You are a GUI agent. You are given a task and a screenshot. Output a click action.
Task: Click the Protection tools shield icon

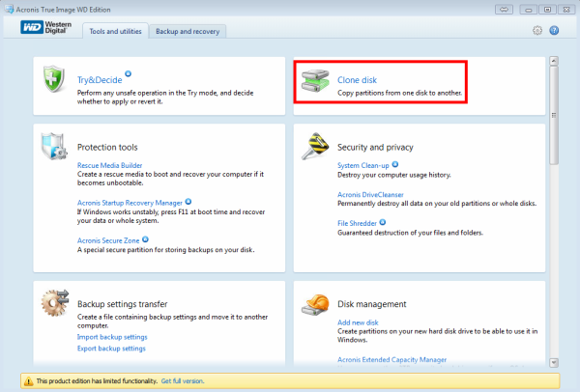pyautogui.click(x=54, y=147)
